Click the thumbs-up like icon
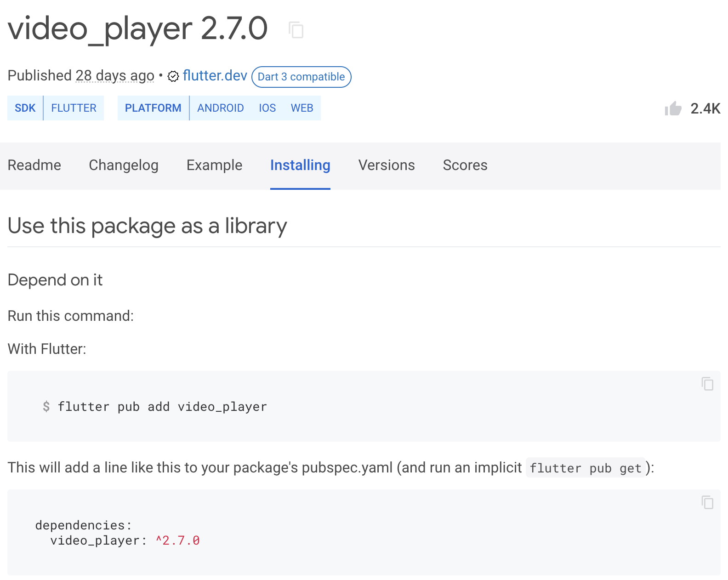 tap(673, 108)
